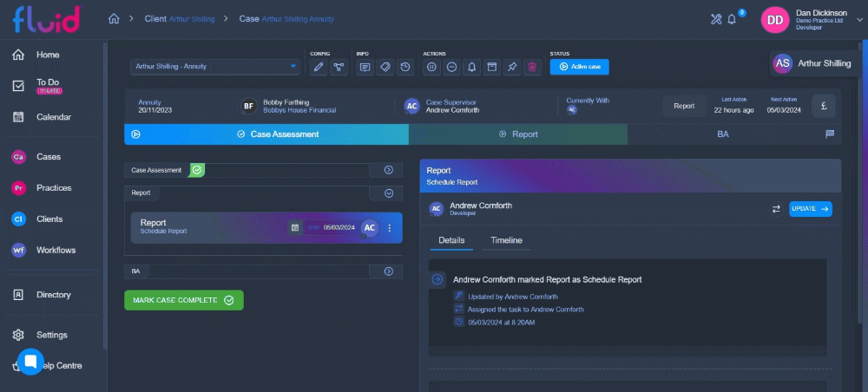Click the pause case action icon
The image size is (868, 392).
tap(431, 67)
